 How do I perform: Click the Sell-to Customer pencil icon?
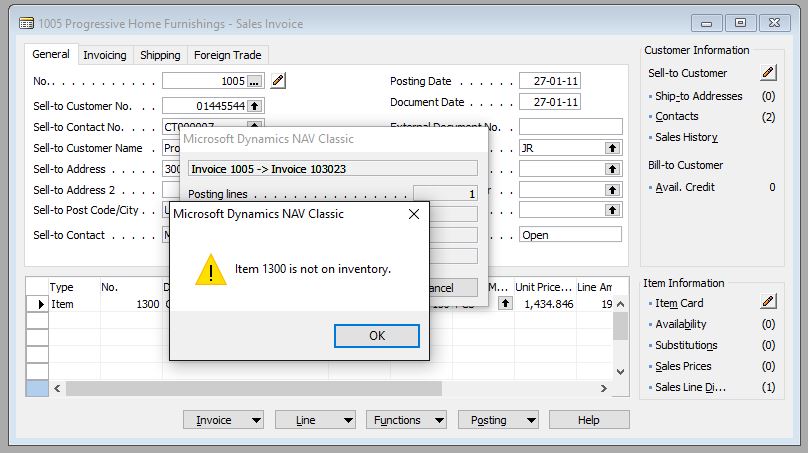(768, 73)
